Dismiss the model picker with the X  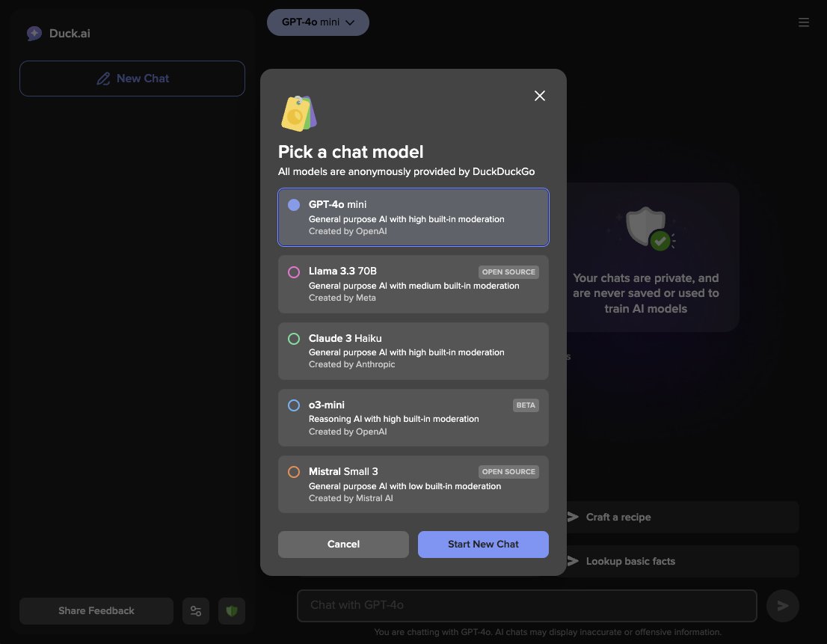[x=540, y=96]
